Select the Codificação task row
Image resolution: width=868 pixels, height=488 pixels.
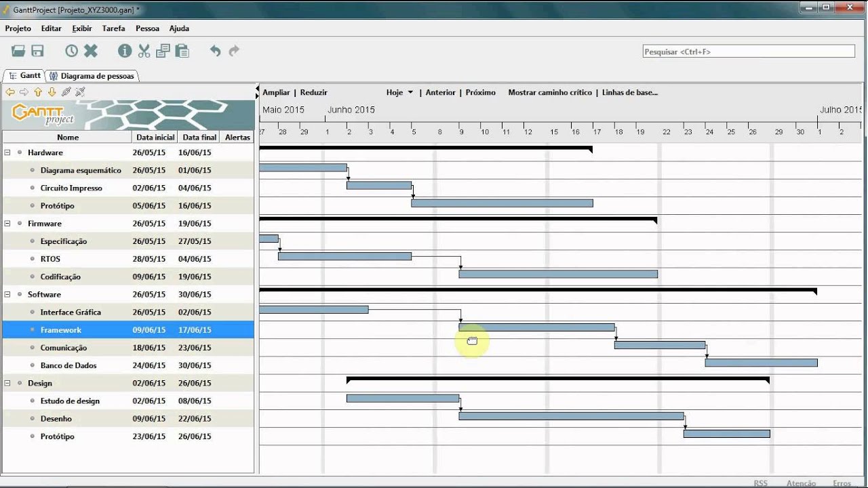click(x=128, y=277)
